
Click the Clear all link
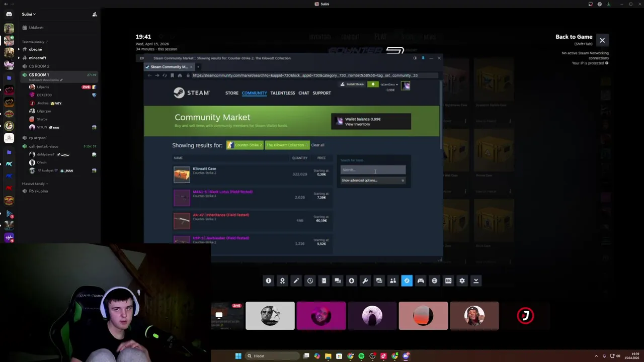tap(317, 145)
